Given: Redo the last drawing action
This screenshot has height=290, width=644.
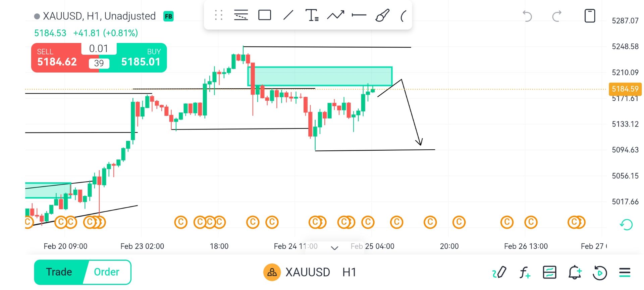Looking at the screenshot, I should [557, 16].
